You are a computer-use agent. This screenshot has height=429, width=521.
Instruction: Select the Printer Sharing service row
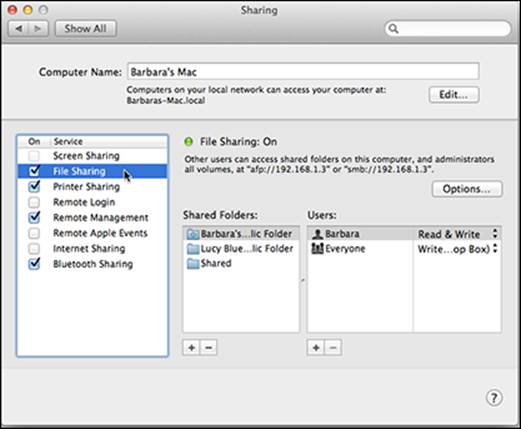pyautogui.click(x=92, y=186)
